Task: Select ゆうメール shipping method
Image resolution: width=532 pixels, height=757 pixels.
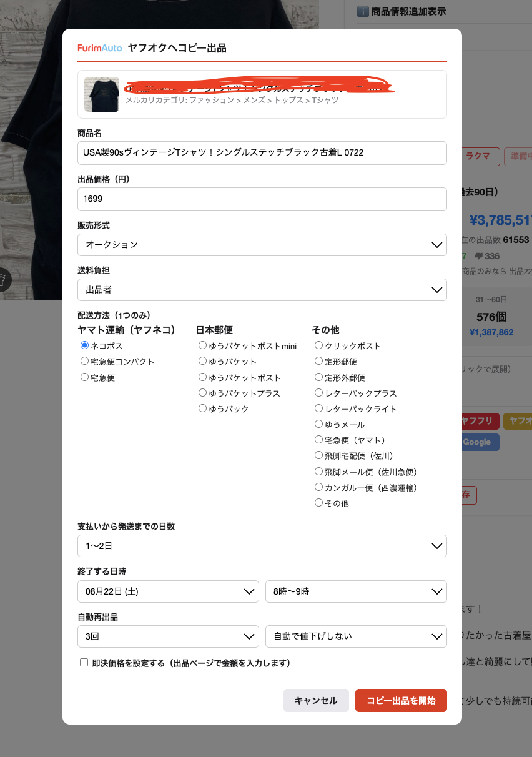Action: [318, 424]
